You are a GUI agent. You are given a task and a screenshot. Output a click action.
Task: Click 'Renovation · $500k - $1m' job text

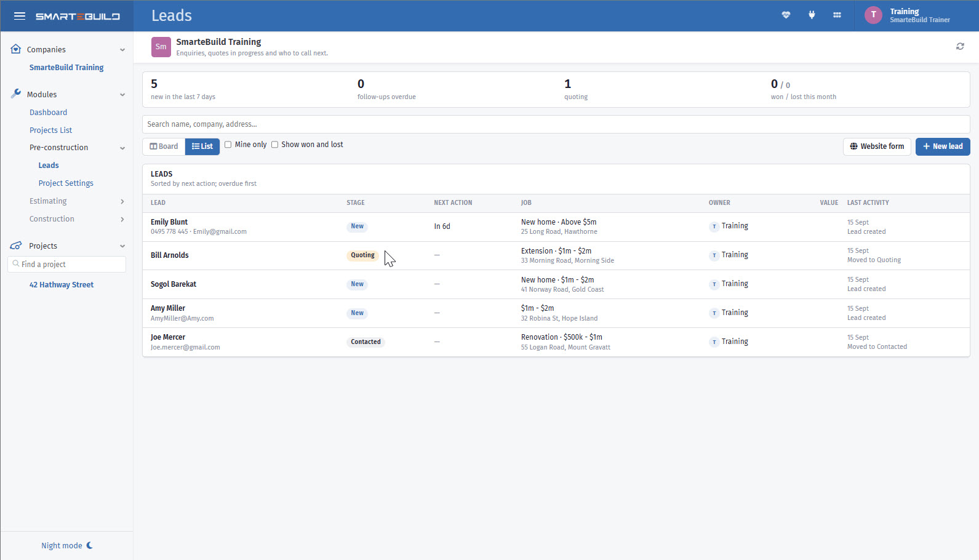pyautogui.click(x=562, y=337)
